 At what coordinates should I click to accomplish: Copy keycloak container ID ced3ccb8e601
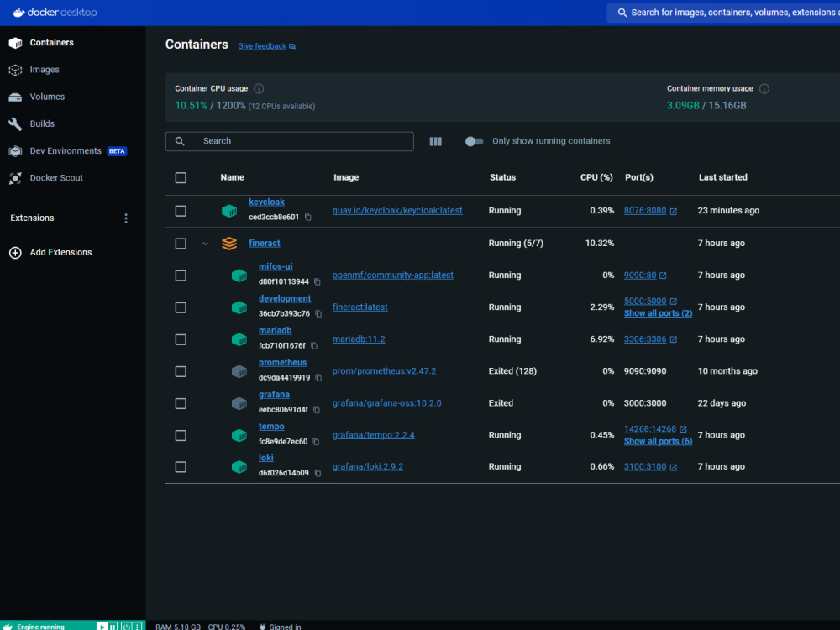click(308, 218)
